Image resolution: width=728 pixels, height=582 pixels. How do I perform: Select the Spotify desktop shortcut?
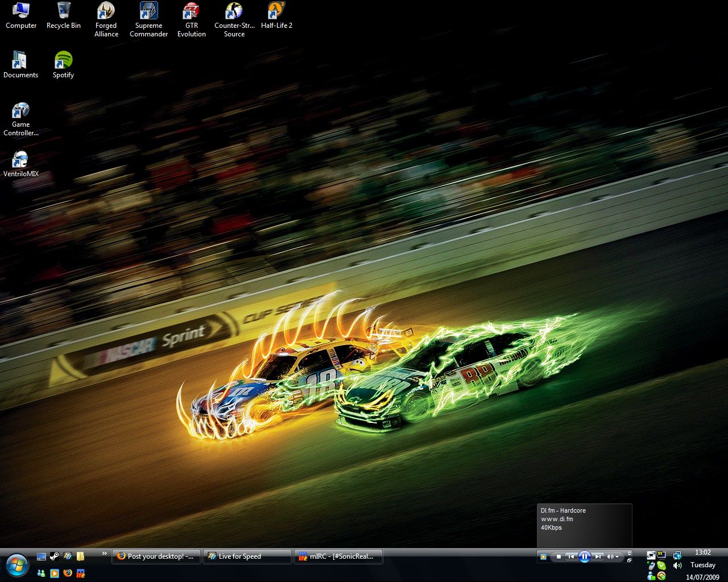(x=64, y=65)
